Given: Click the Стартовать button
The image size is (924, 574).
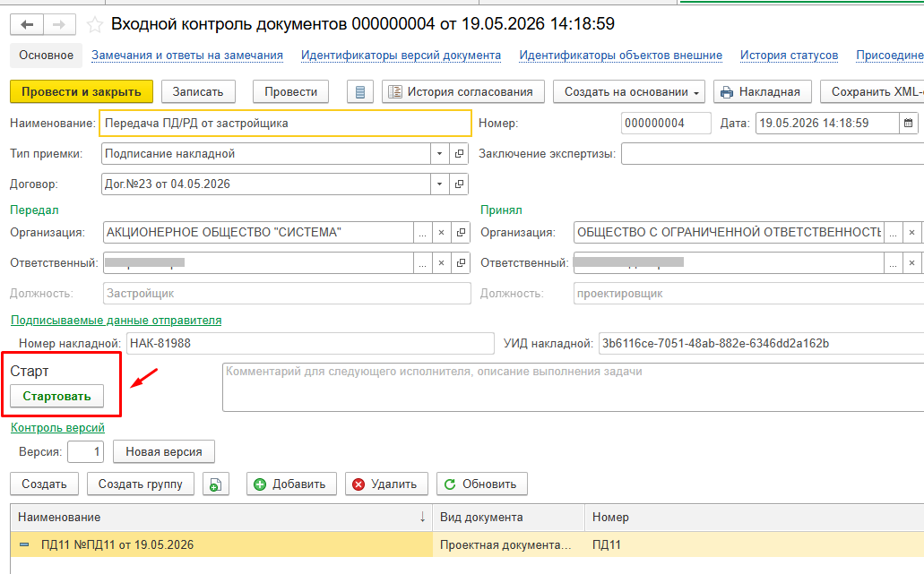Looking at the screenshot, I should (57, 396).
